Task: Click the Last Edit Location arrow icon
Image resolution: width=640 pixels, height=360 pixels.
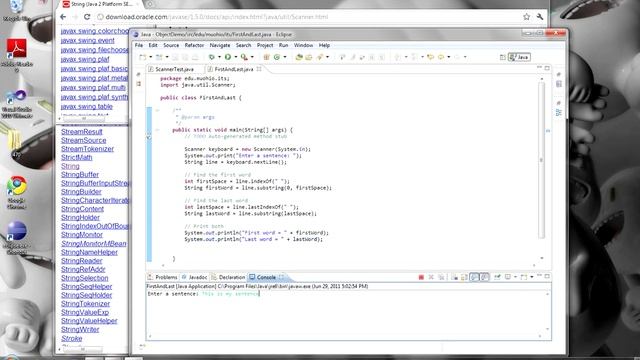Action: pyautogui.click(x=430, y=57)
